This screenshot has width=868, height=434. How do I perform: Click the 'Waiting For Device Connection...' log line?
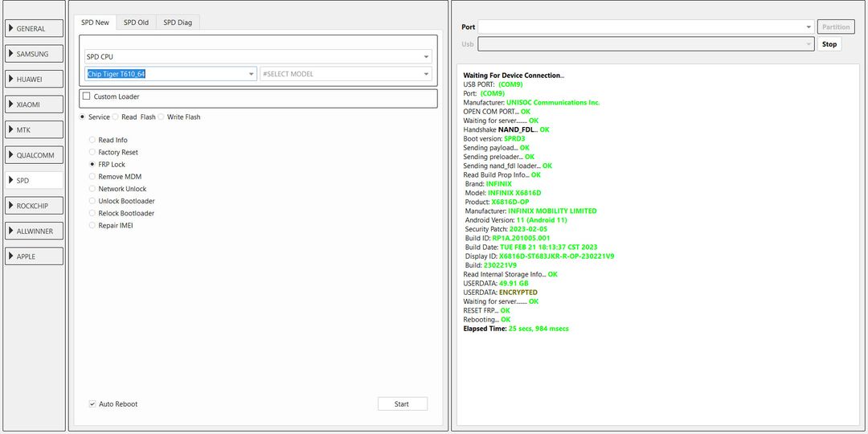514,76
